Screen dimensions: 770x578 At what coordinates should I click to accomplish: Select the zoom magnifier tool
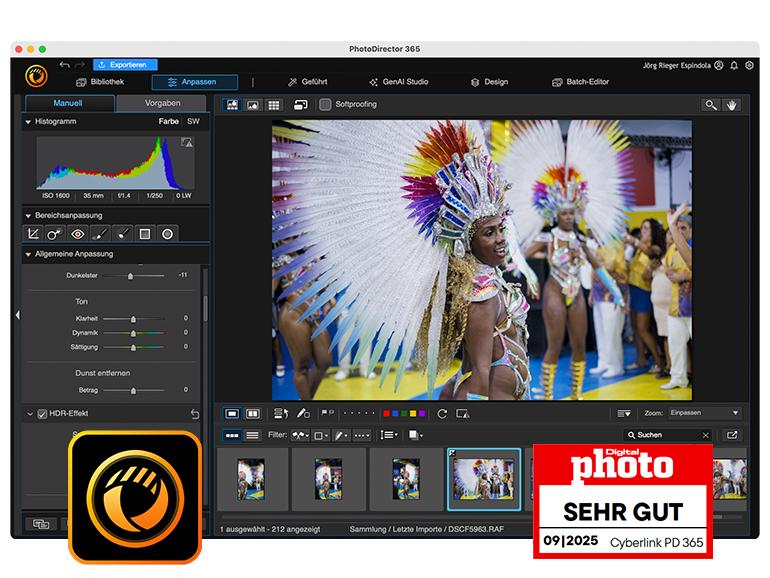[711, 105]
